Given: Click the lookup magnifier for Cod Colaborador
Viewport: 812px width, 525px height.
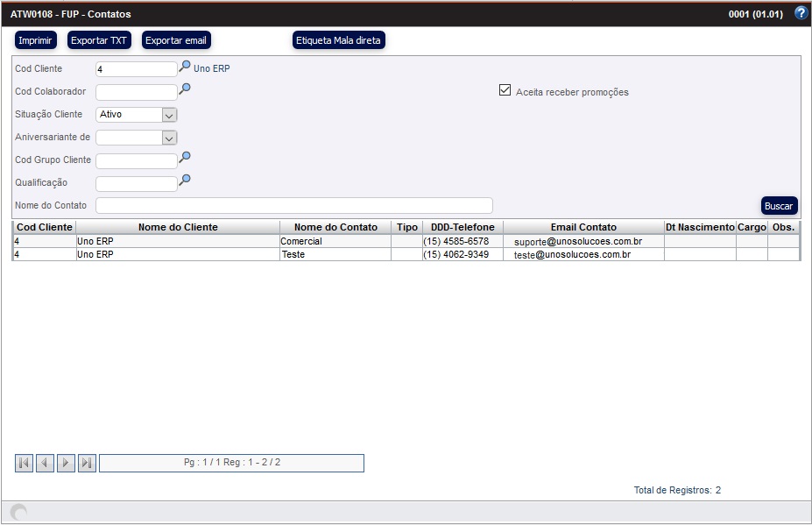Looking at the screenshot, I should tap(185, 89).
